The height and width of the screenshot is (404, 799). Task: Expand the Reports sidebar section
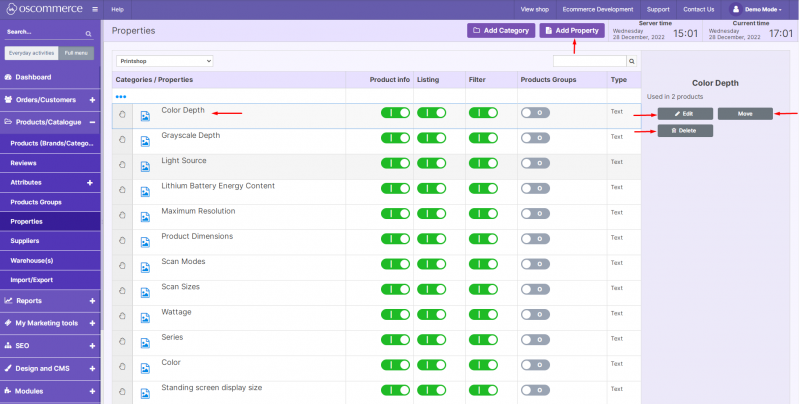click(91, 300)
